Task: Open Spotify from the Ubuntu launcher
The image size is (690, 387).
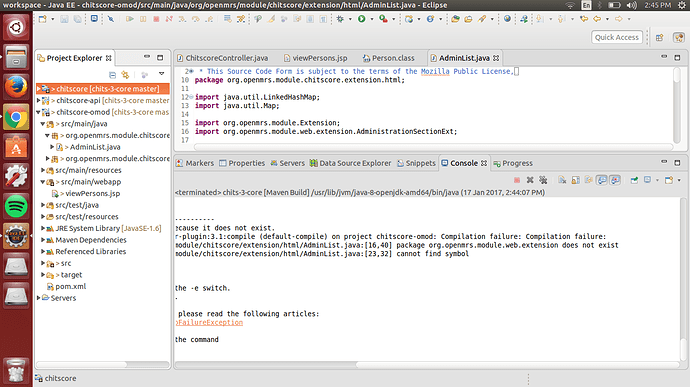Action: [x=16, y=206]
